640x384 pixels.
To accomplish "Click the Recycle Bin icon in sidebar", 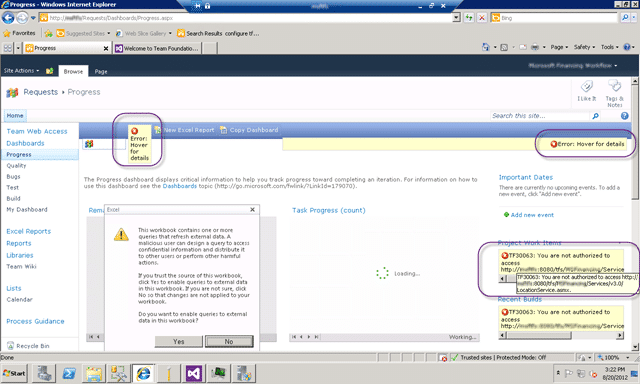I will 11,346.
